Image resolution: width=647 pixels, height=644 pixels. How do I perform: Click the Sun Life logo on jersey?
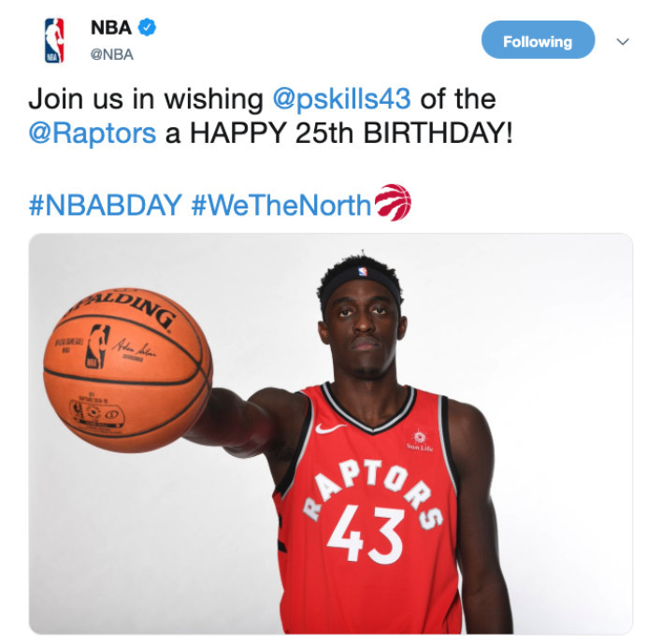click(x=420, y=440)
